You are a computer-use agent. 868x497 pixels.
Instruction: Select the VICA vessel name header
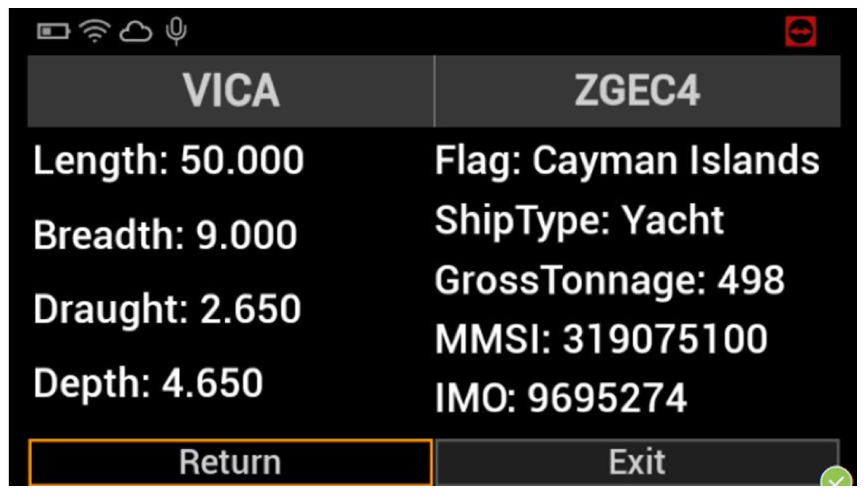point(231,91)
